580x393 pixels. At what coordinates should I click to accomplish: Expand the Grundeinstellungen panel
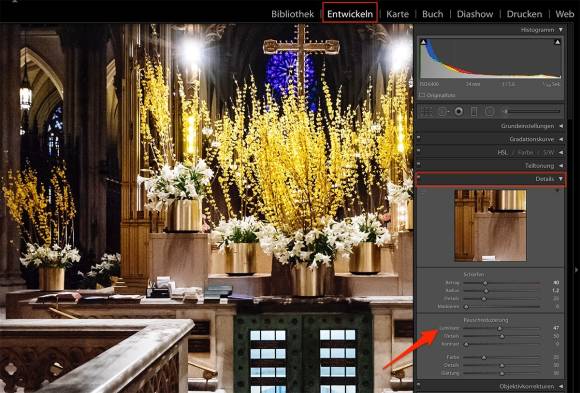(561, 126)
